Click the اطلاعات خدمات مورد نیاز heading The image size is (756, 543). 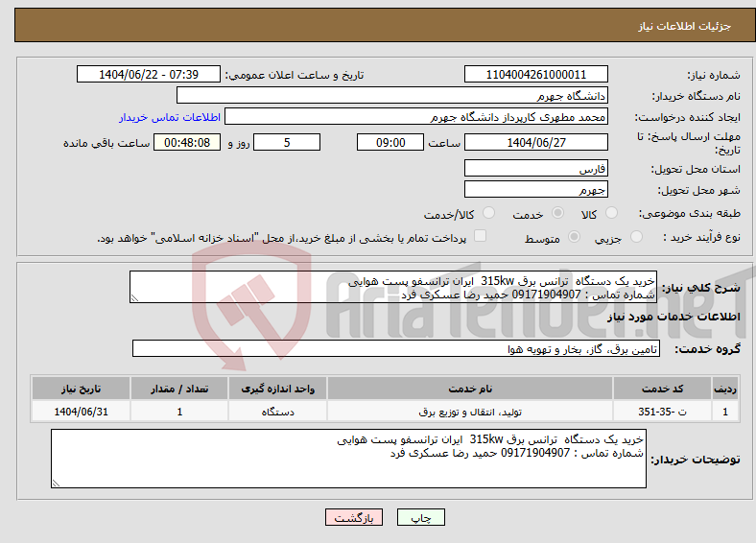point(673,317)
